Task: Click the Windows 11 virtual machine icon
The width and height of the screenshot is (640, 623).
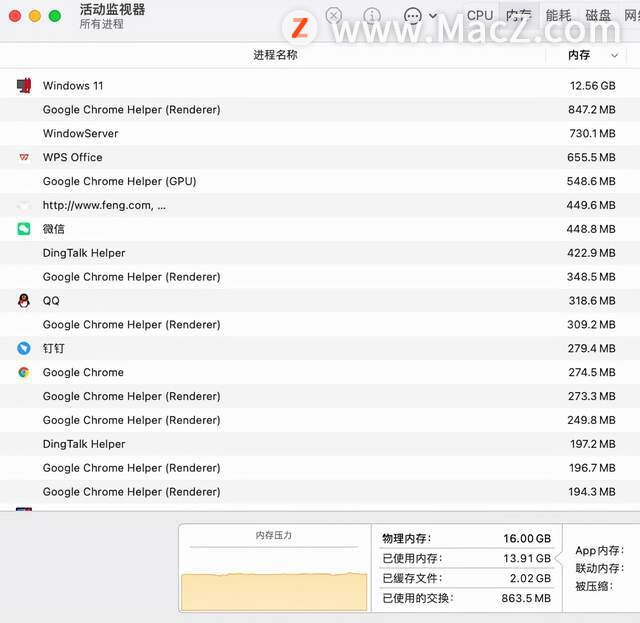Action: (24, 85)
